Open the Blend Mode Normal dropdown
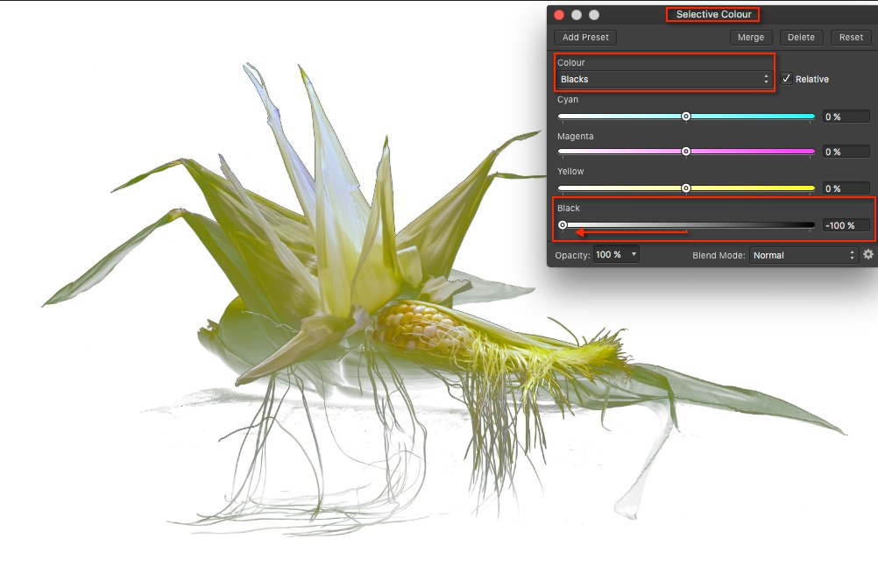 [x=804, y=255]
